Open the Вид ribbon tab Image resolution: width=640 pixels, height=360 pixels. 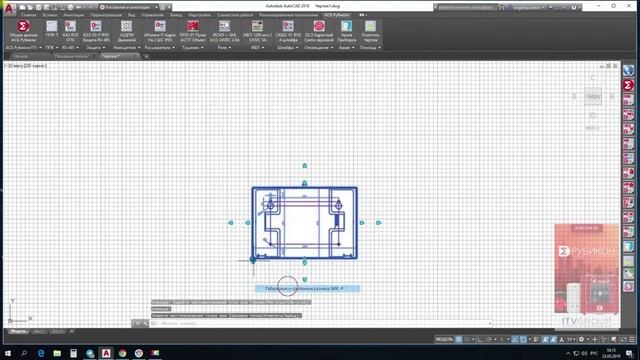tap(131, 15)
